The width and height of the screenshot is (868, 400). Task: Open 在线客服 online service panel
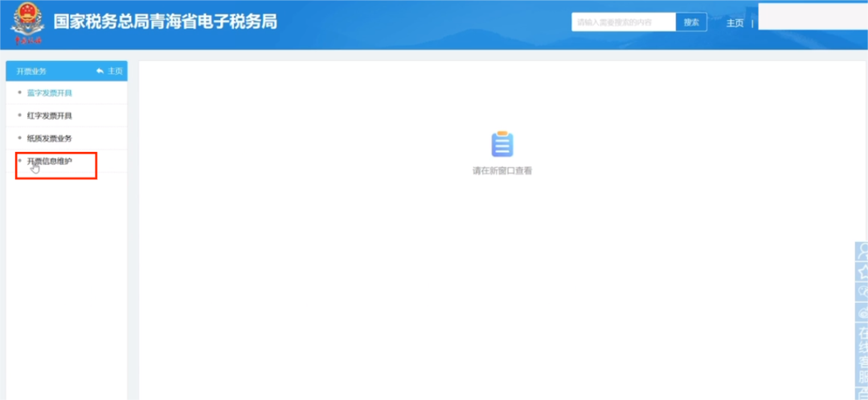tap(862, 355)
